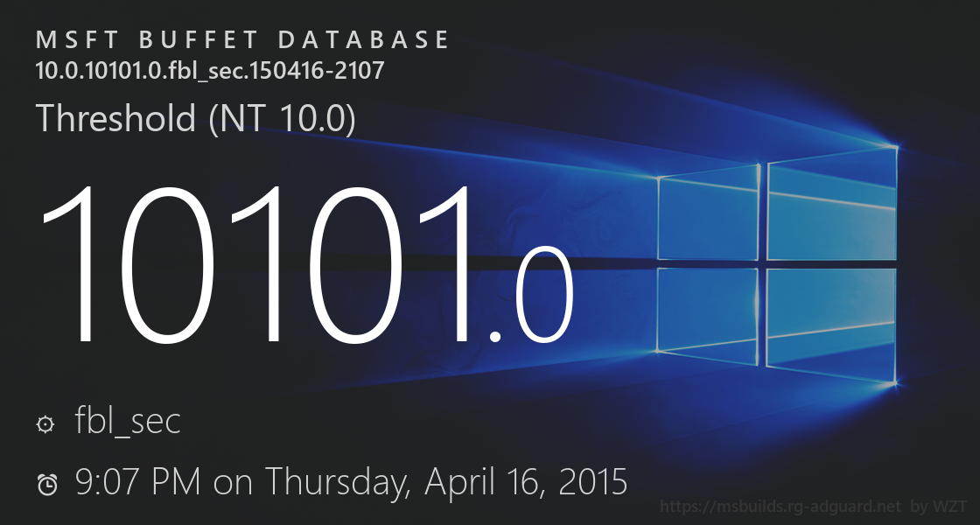Open the msbuilds.rg-adguard.net watermark link
The width and height of the screenshot is (980, 525).
pos(780,507)
